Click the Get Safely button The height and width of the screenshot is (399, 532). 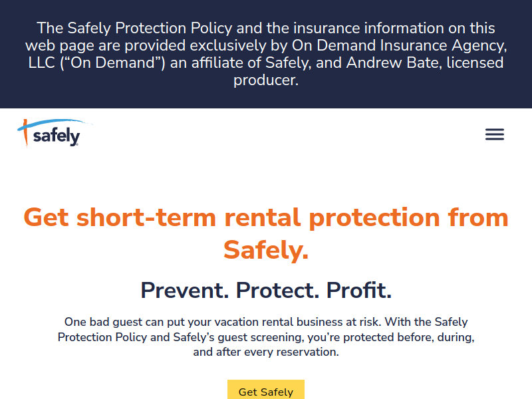pos(266,390)
